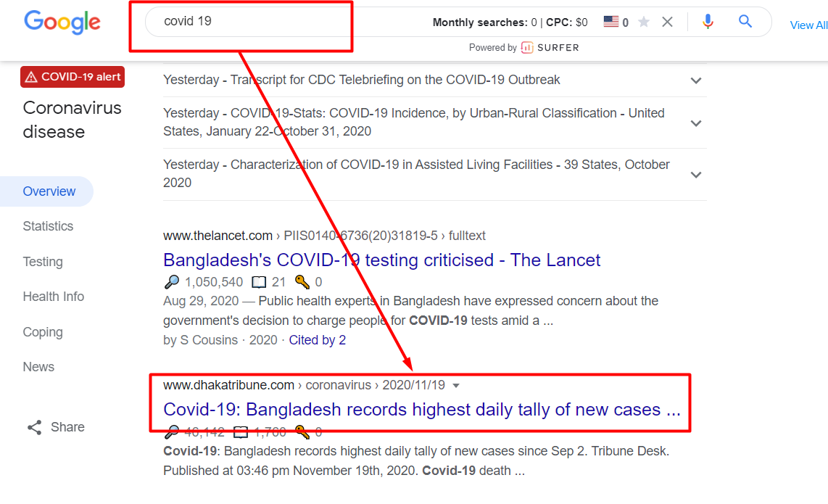Open the 2020/11/19 breadcrumb dropdown arrow
This screenshot has width=828, height=504.
point(457,385)
